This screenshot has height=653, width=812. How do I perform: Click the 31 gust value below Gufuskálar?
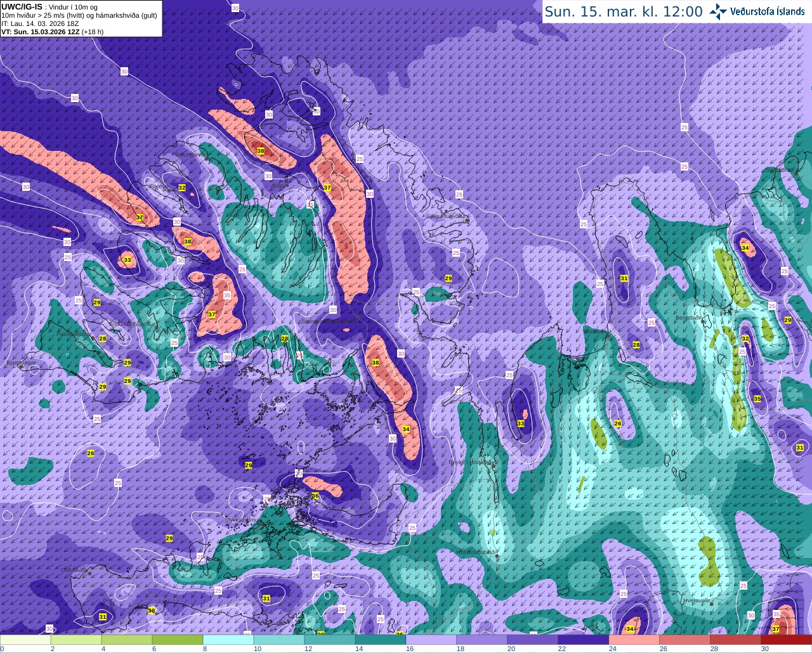[103, 617]
